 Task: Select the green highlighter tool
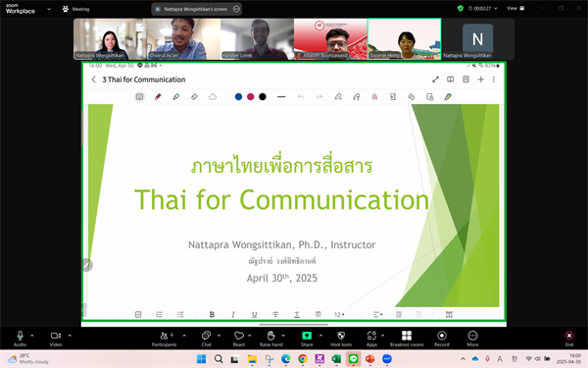[175, 97]
